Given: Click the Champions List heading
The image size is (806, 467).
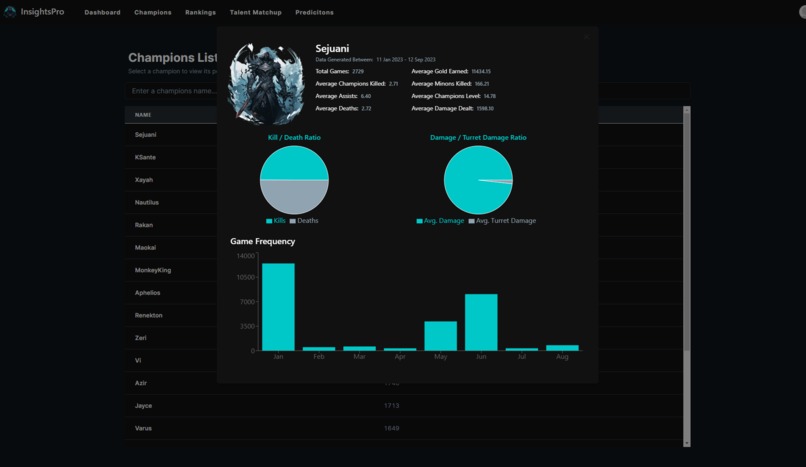Looking at the screenshot, I should click(x=173, y=58).
